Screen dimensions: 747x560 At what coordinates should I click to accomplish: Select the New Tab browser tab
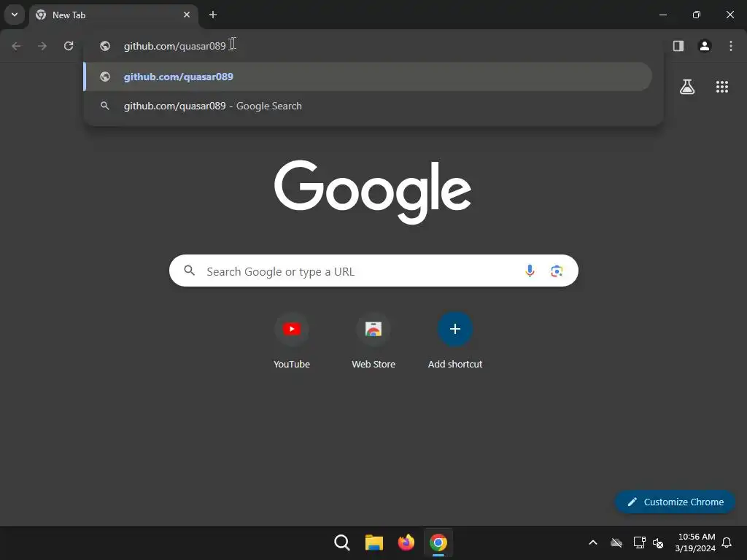click(x=113, y=15)
